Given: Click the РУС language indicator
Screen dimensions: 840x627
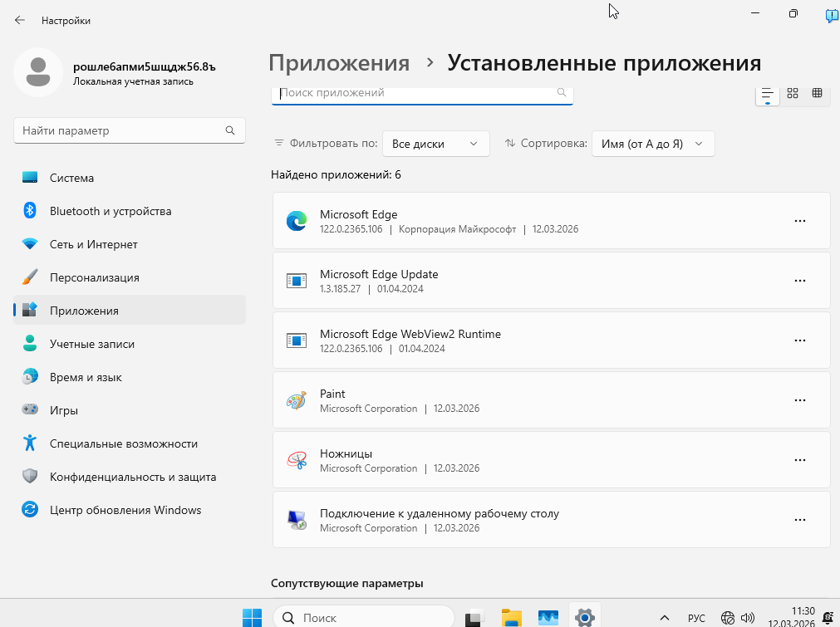Looking at the screenshot, I should [696, 618].
